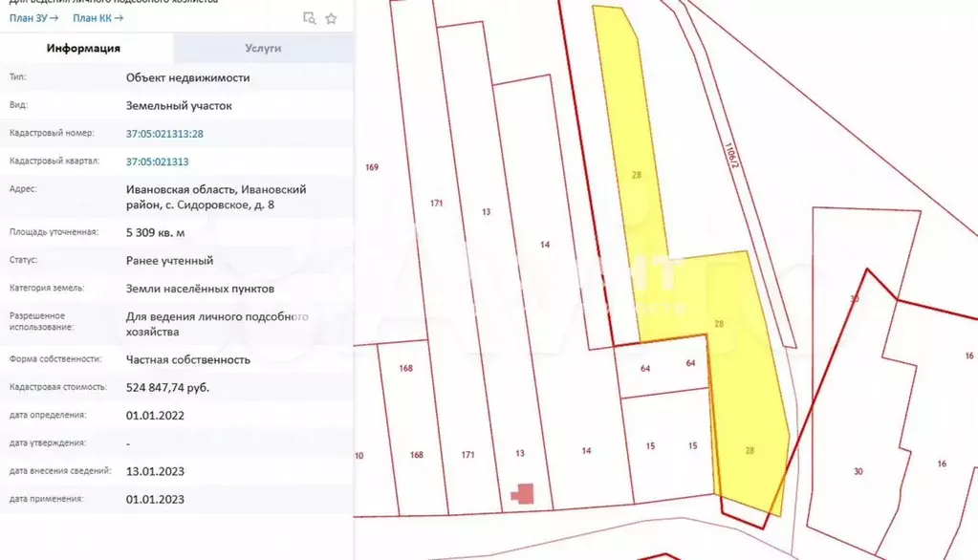
Task: Switch to the Информация tab
Action: coord(83,48)
